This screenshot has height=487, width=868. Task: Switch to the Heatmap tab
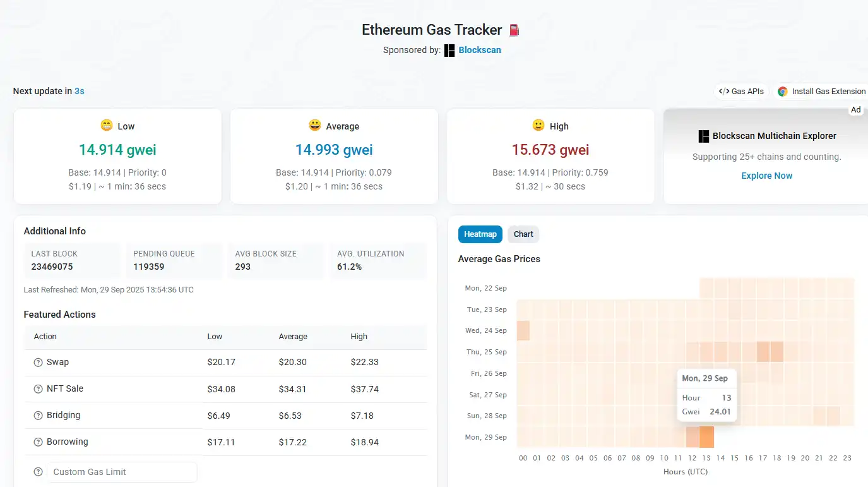pos(480,234)
